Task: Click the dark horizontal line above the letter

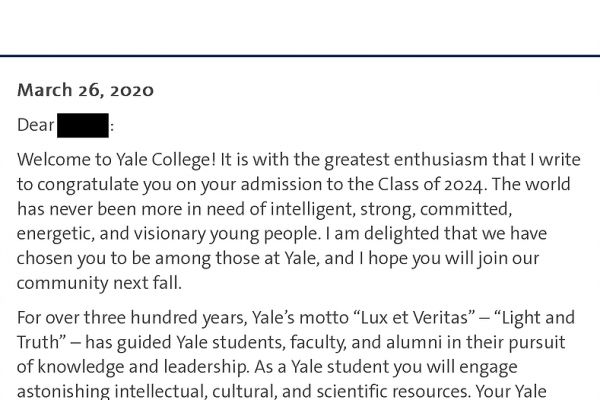Action: click(300, 55)
